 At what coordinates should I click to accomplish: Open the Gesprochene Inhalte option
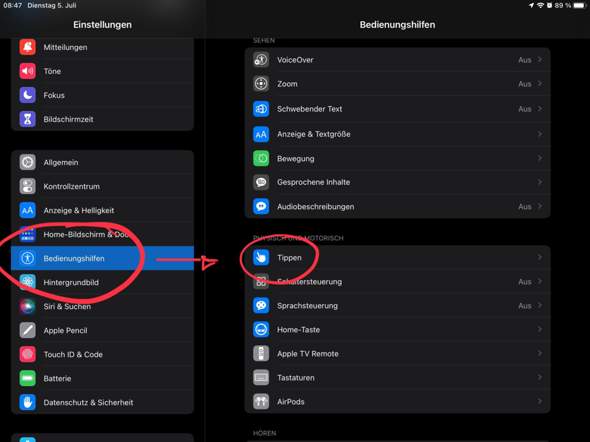click(x=397, y=182)
